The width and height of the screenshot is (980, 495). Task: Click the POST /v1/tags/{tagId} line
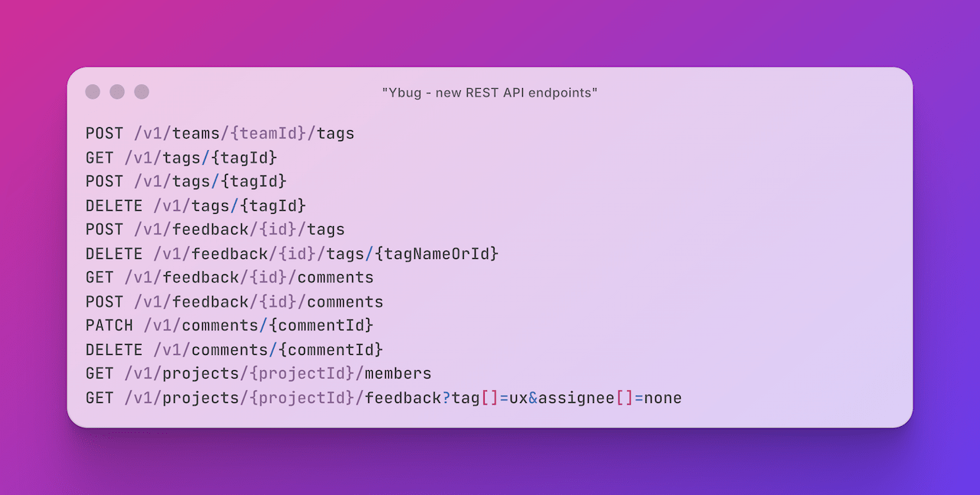(x=186, y=182)
